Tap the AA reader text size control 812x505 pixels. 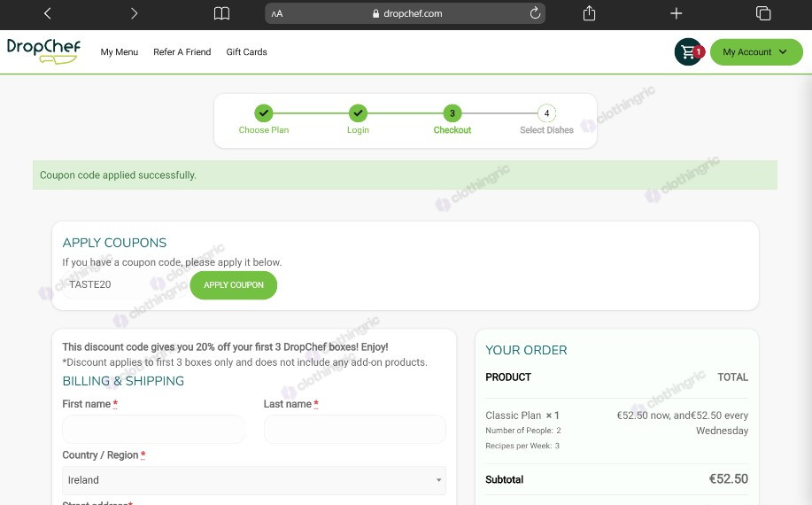(x=277, y=14)
